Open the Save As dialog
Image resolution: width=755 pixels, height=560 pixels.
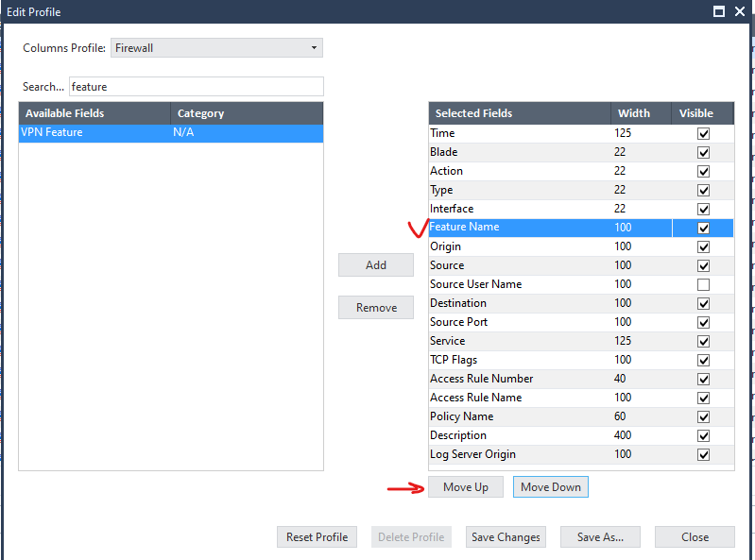pos(599,537)
